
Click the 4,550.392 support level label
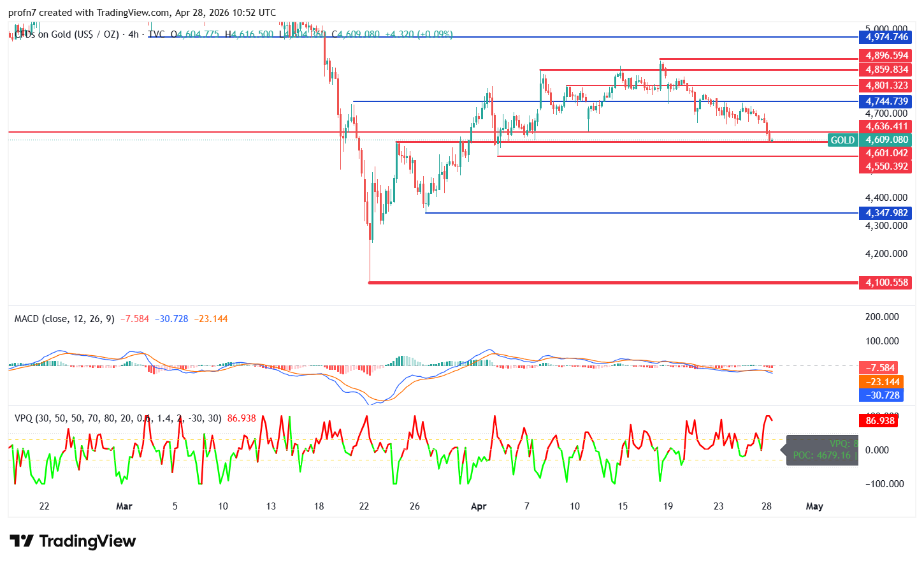point(886,166)
